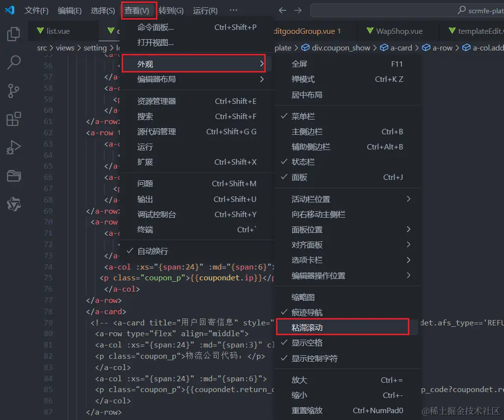Open 命令面板 command palette
The width and height of the screenshot is (504, 420).
[x=197, y=27]
